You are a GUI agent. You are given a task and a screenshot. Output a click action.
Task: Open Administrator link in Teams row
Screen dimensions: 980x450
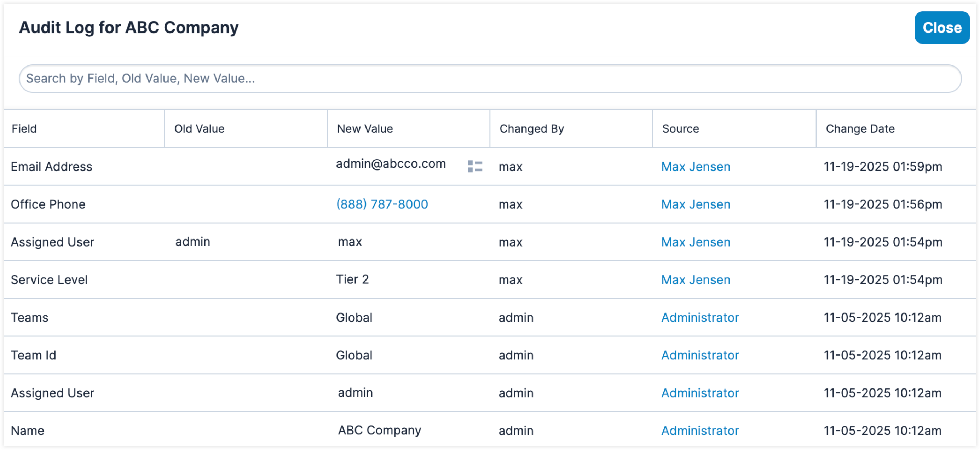click(x=699, y=317)
